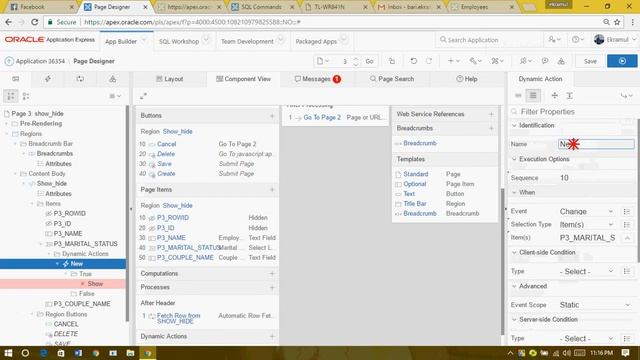Open the Page Shared Components tab icon
The image size is (640, 360).
112,79
